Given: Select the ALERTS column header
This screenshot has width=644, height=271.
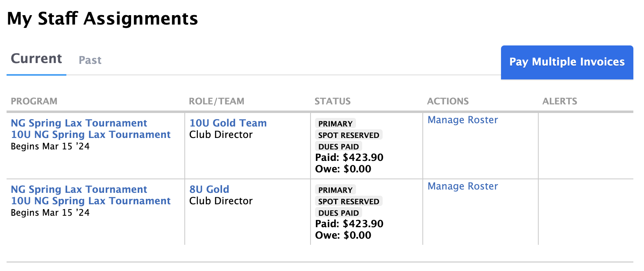Looking at the screenshot, I should click(560, 101).
